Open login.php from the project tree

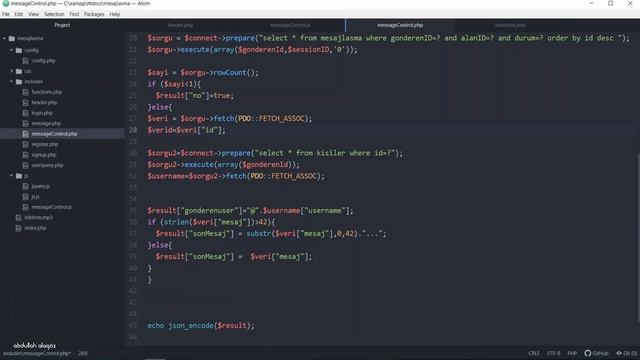[x=42, y=113]
